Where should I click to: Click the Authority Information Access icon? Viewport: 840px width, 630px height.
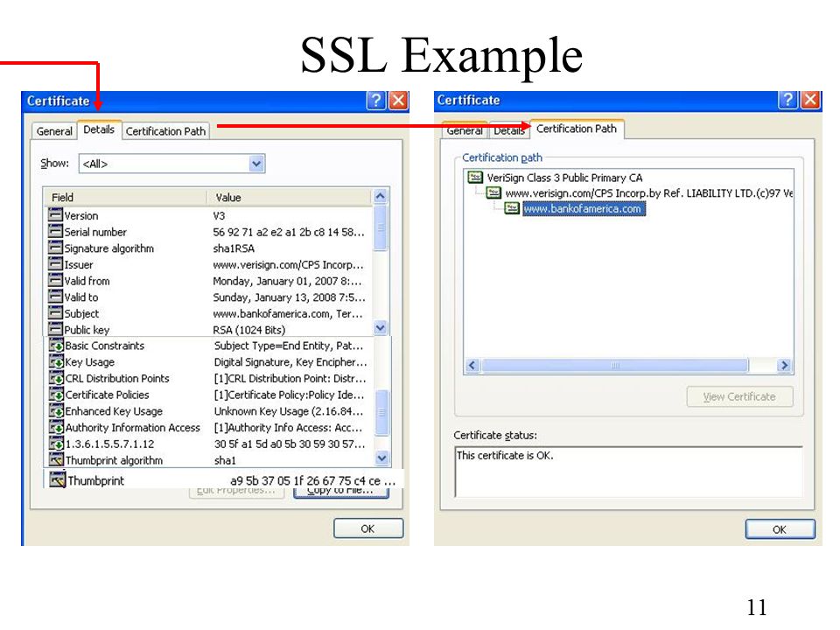tap(56, 428)
